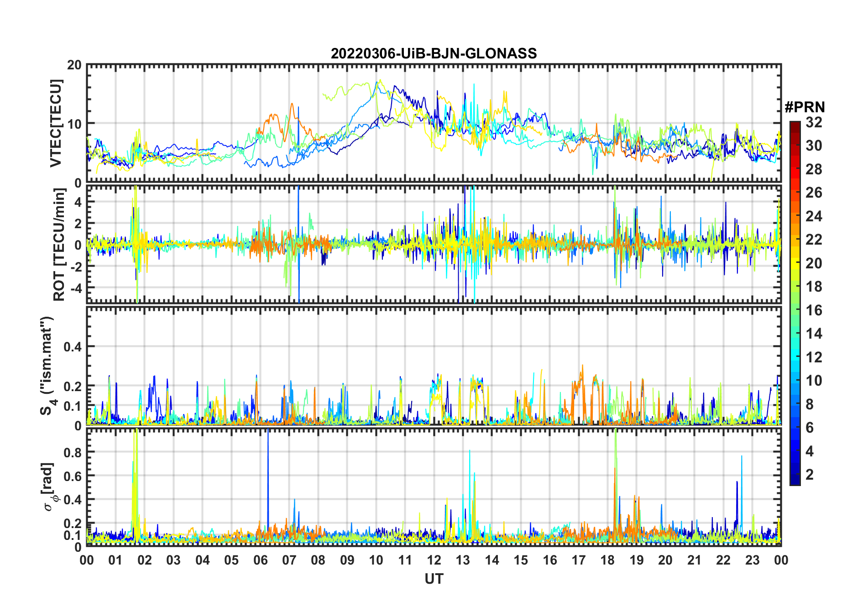Select the 05 hour tick on the UT axis
The height and width of the screenshot is (607, 868).
(x=231, y=560)
